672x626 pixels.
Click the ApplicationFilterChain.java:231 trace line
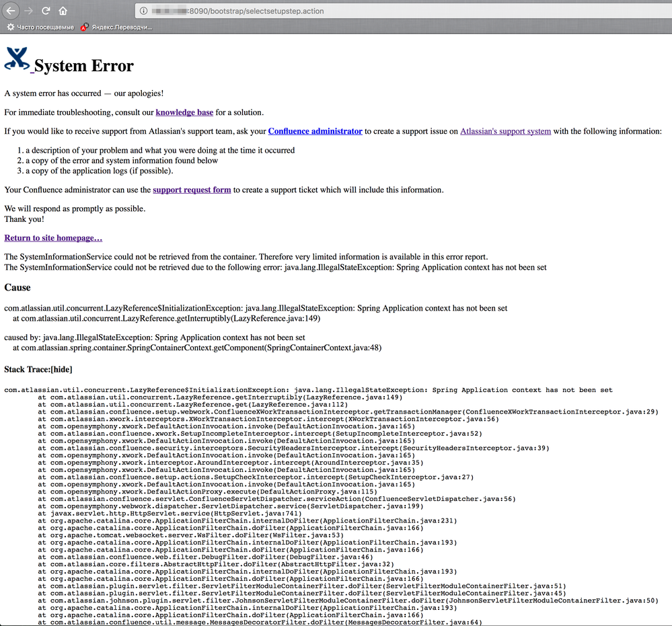coord(248,521)
